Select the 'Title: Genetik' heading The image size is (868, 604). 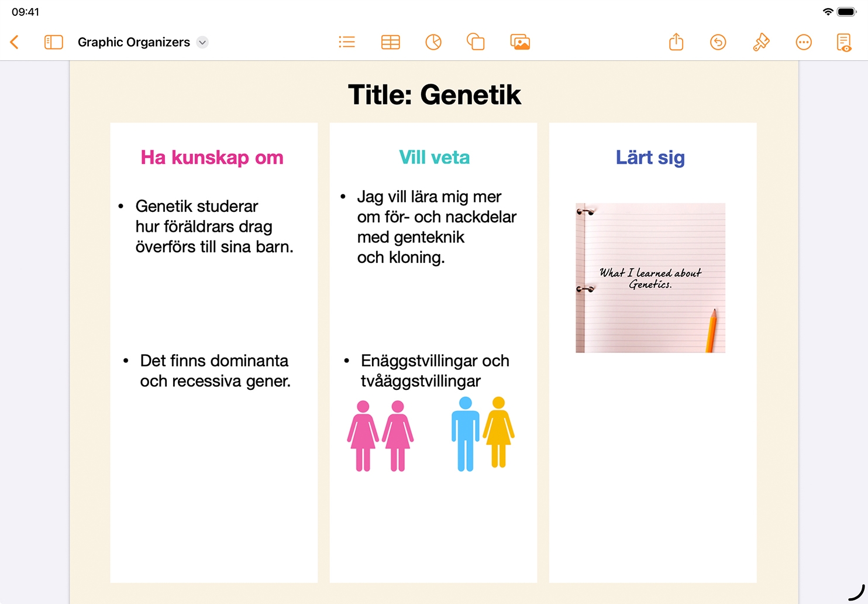434,95
